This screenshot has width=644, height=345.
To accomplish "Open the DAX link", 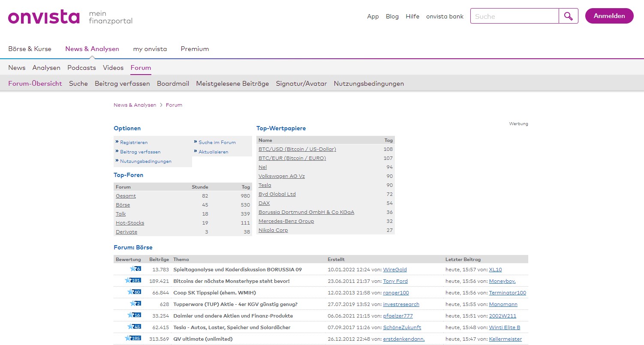I will coord(264,203).
